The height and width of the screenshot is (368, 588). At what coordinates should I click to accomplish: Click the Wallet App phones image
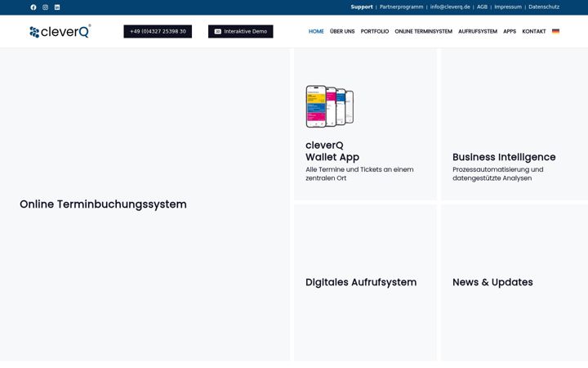click(x=330, y=106)
